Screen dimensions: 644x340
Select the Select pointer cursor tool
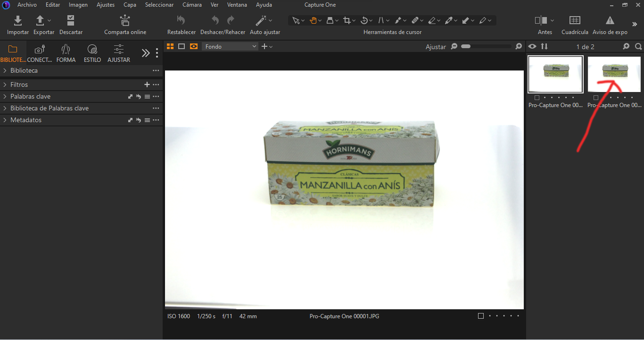296,21
